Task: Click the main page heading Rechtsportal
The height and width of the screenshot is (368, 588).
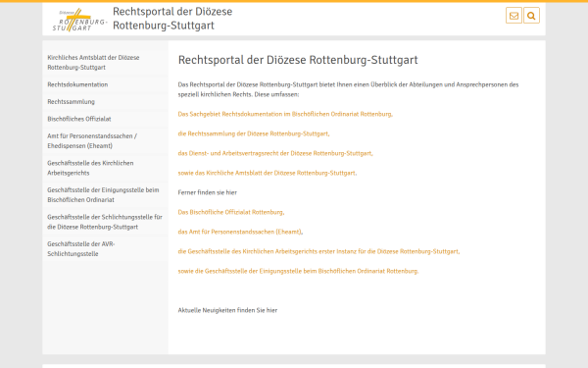Action: point(298,60)
